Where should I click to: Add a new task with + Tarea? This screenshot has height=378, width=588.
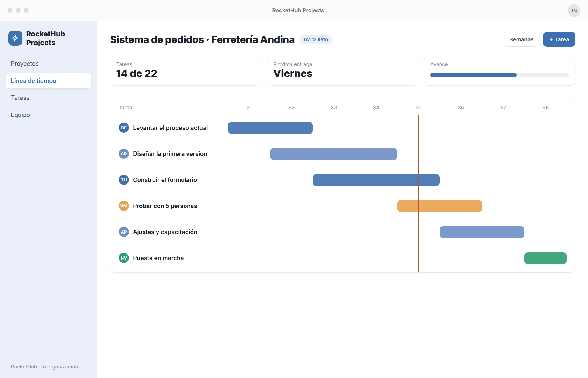(559, 39)
